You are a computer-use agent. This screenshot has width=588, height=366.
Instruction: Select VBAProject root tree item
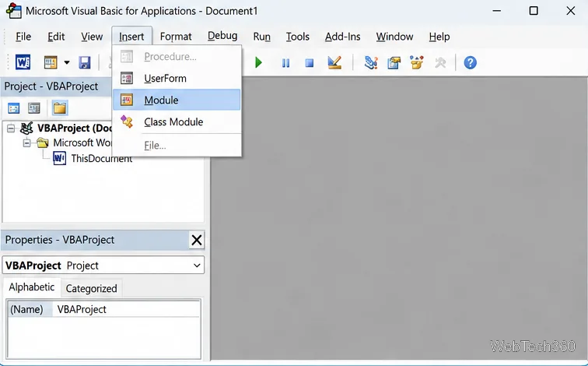[74, 128]
